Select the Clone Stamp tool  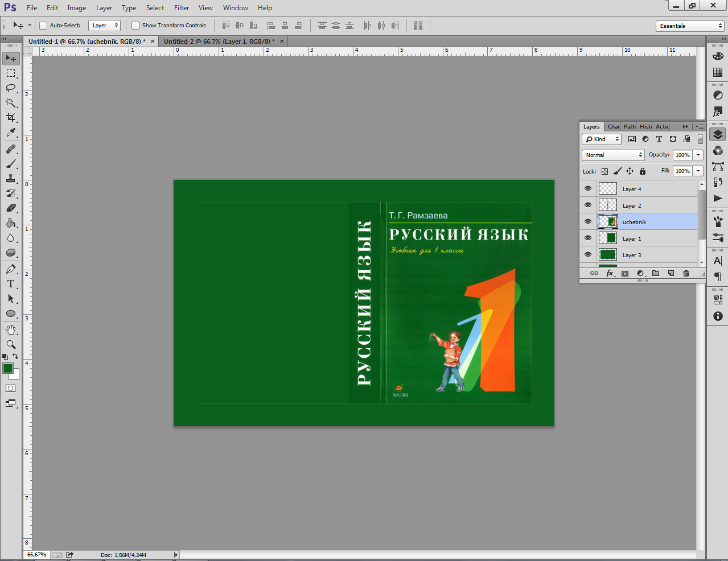11,179
